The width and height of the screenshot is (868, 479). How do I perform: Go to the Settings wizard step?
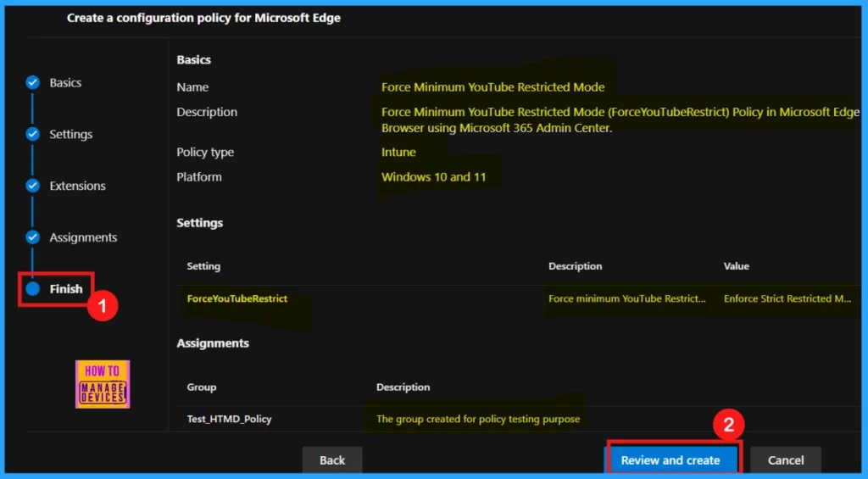tap(71, 134)
